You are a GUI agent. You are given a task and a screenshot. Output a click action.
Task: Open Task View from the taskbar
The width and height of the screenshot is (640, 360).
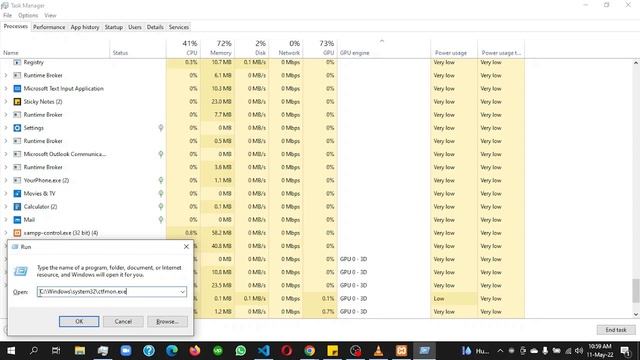pos(56,351)
